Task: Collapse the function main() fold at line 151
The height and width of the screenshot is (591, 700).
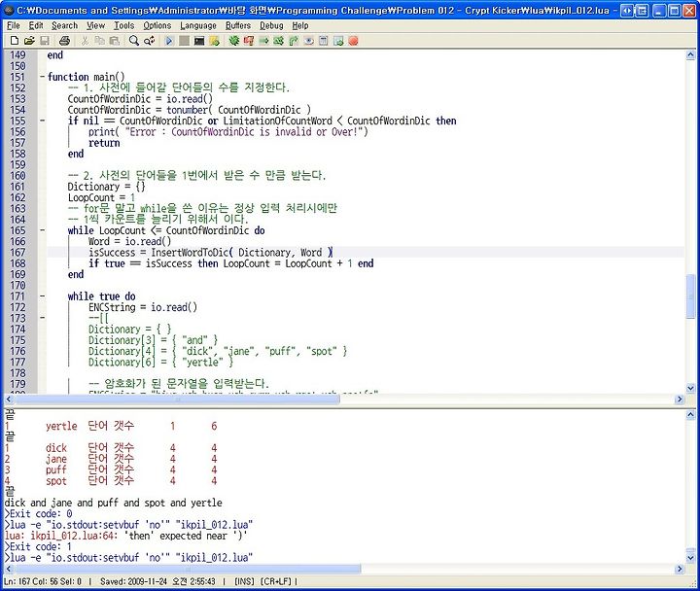Action: point(42,77)
